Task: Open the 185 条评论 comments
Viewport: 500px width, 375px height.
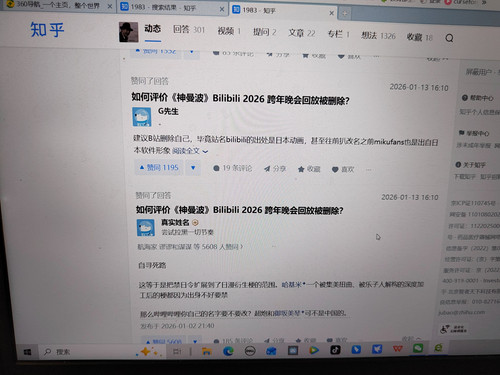Action: point(233,341)
